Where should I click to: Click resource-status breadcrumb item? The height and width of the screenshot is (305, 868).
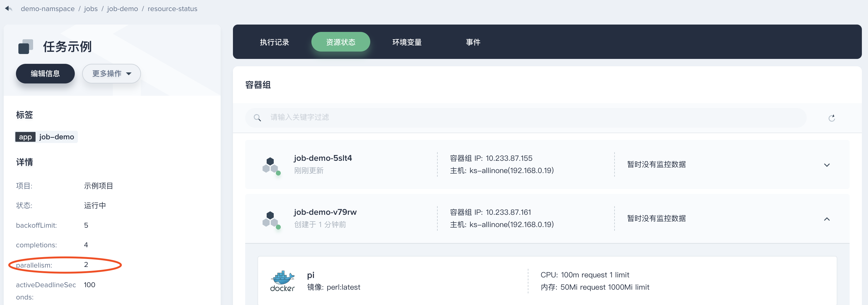[172, 9]
